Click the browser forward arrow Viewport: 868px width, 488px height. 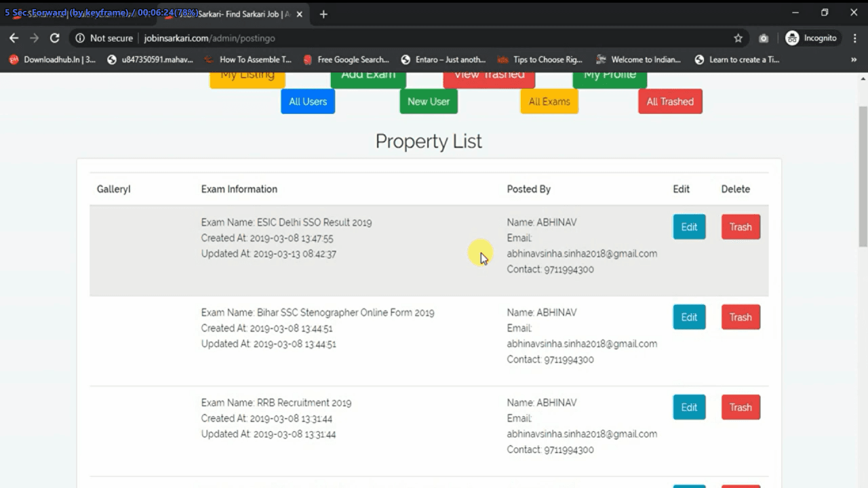tap(34, 38)
